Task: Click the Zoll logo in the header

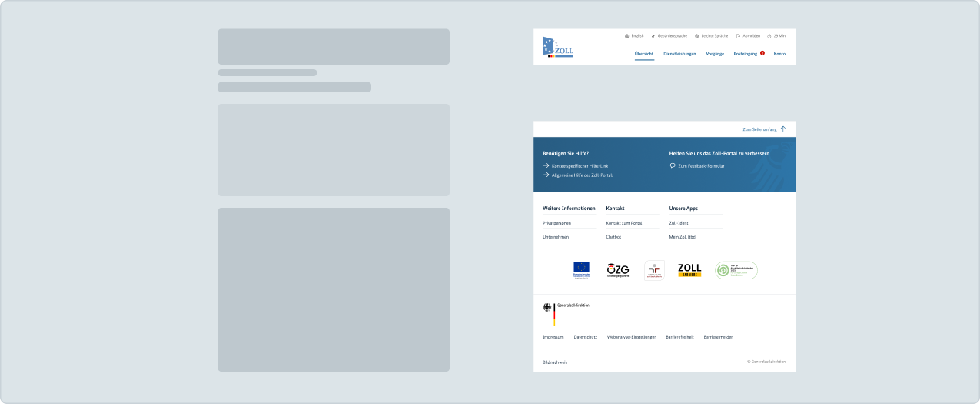Action: [557, 48]
